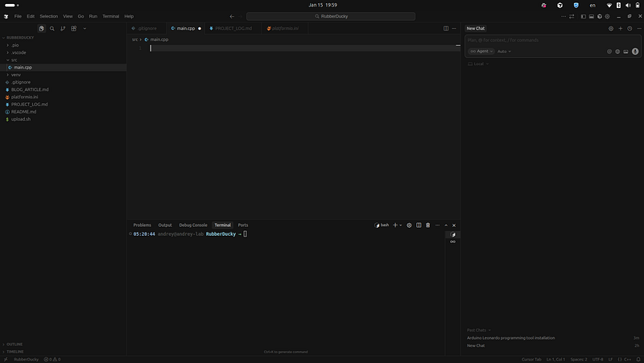
Task: Focus the chat prompt input field
Action: [553, 40]
